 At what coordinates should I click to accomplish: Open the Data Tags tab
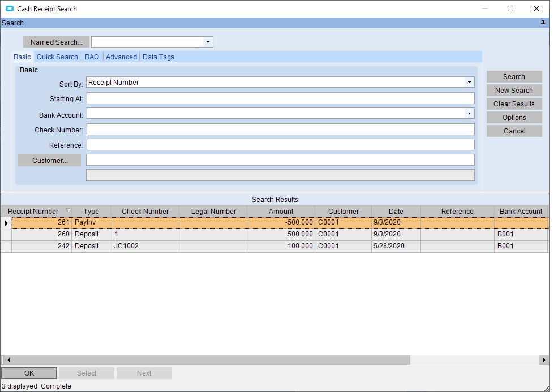click(158, 57)
